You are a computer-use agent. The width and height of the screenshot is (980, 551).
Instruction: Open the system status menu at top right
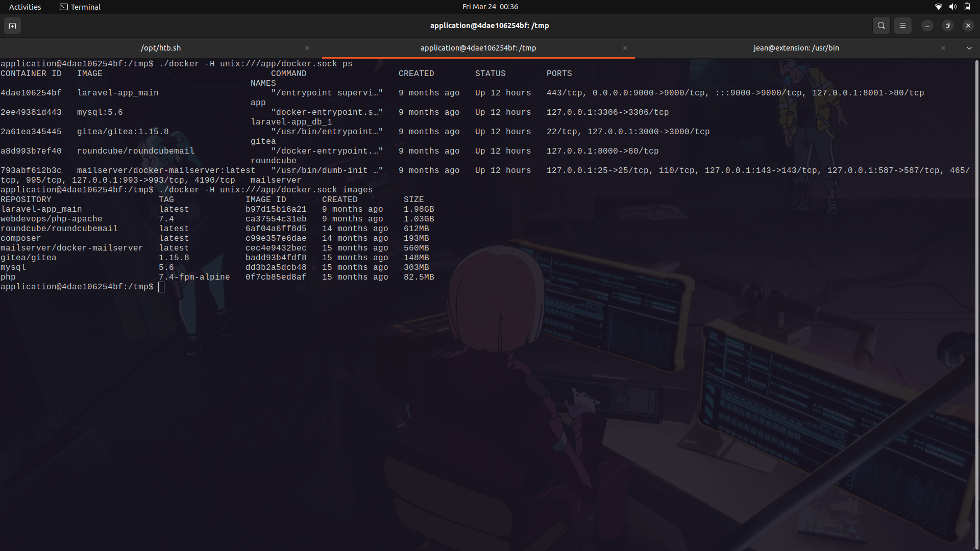[x=952, y=7]
